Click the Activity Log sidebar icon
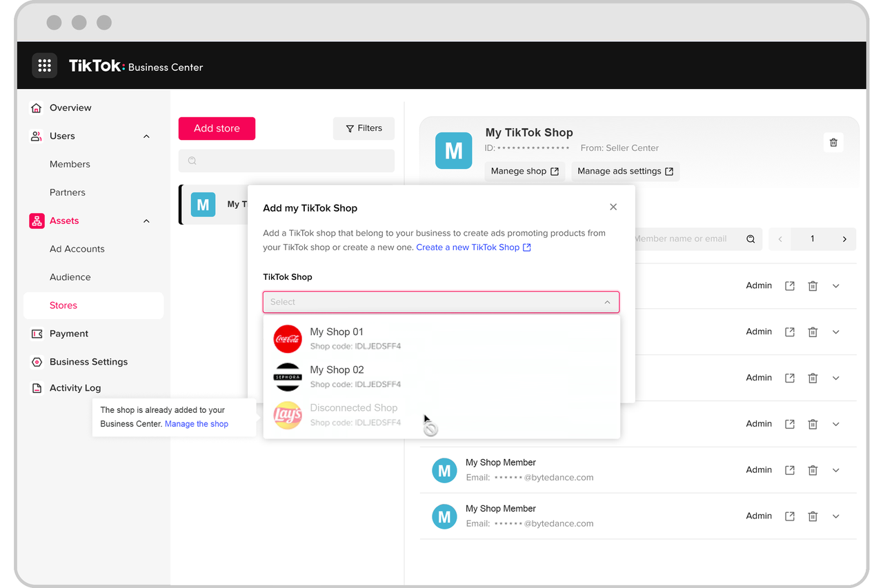The height and width of the screenshot is (588, 883). pos(37,388)
